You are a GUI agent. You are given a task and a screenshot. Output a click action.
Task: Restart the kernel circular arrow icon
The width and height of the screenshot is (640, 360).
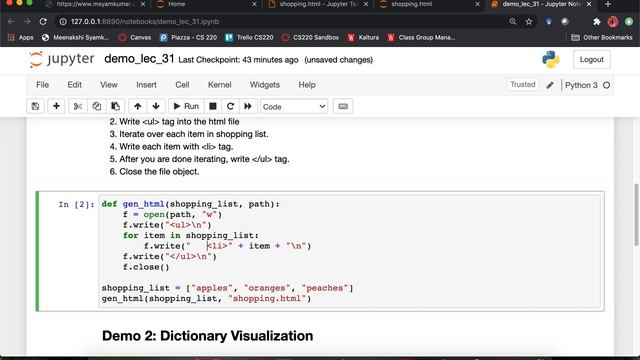[x=230, y=107]
